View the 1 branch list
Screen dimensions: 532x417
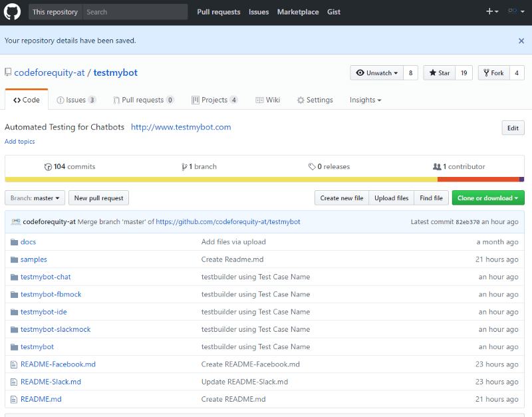click(199, 166)
